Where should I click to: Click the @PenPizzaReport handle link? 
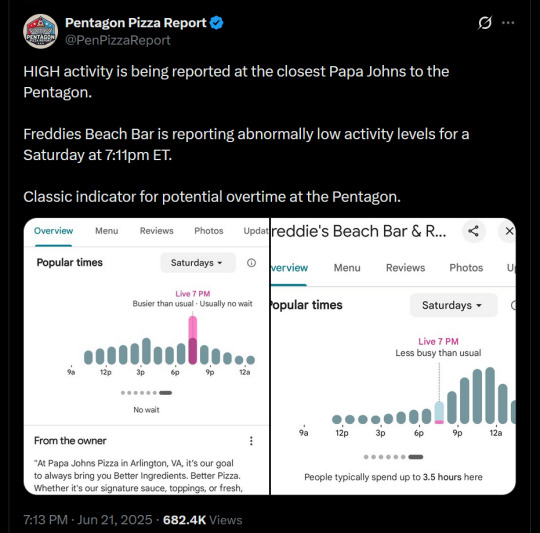118,40
